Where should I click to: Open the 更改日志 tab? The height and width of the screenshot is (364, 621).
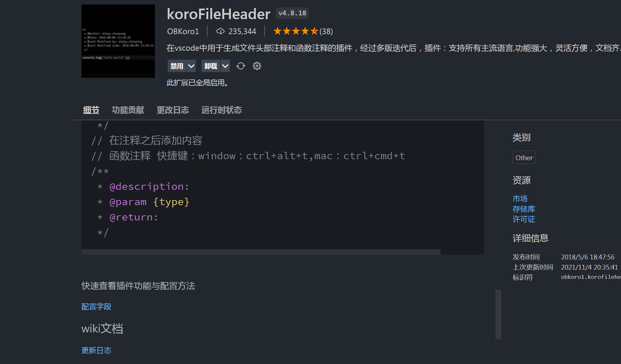[173, 110]
